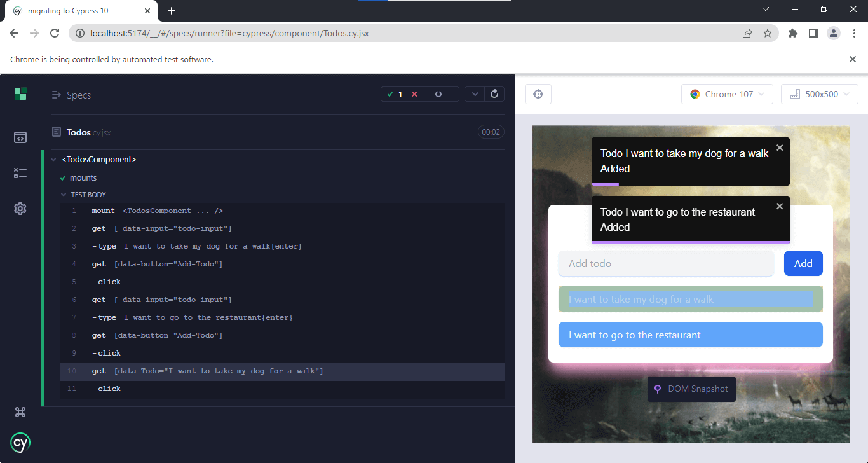Close the restaurant todo Added notification
Image resolution: width=868 pixels, height=463 pixels.
point(780,206)
